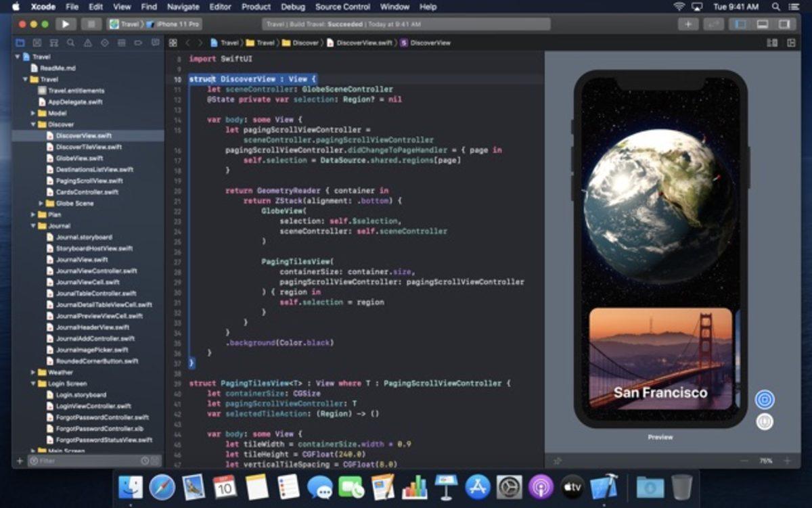The height and width of the screenshot is (508, 812).
Task: Run the Travel project with the Play button
Action: click(64, 24)
